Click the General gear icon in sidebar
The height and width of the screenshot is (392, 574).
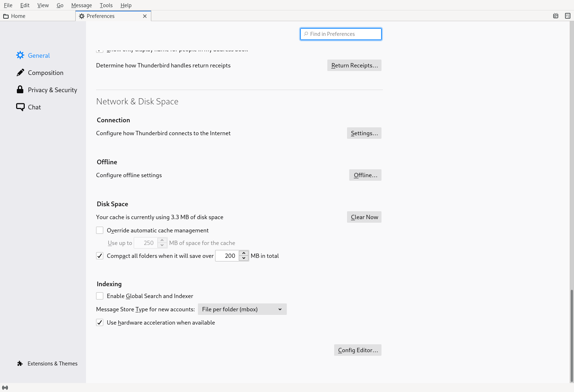pos(20,55)
